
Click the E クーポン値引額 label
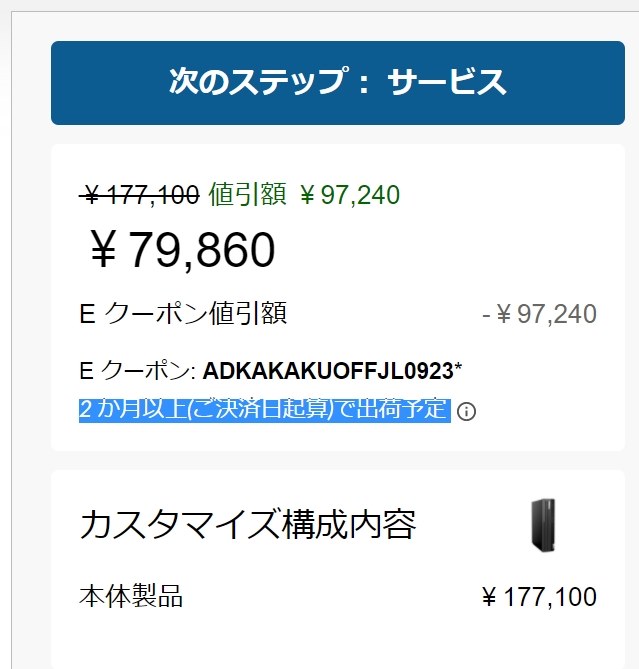pos(183,314)
